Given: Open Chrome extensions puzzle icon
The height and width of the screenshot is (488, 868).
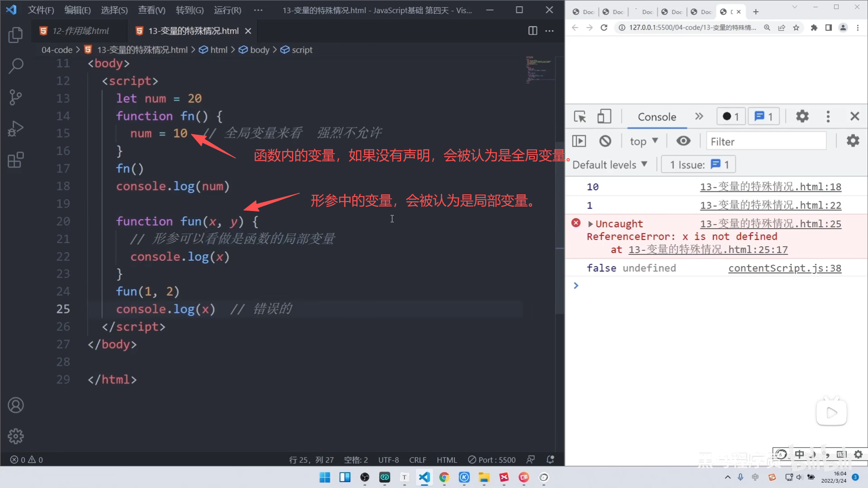Looking at the screenshot, I should pyautogui.click(x=814, y=28).
